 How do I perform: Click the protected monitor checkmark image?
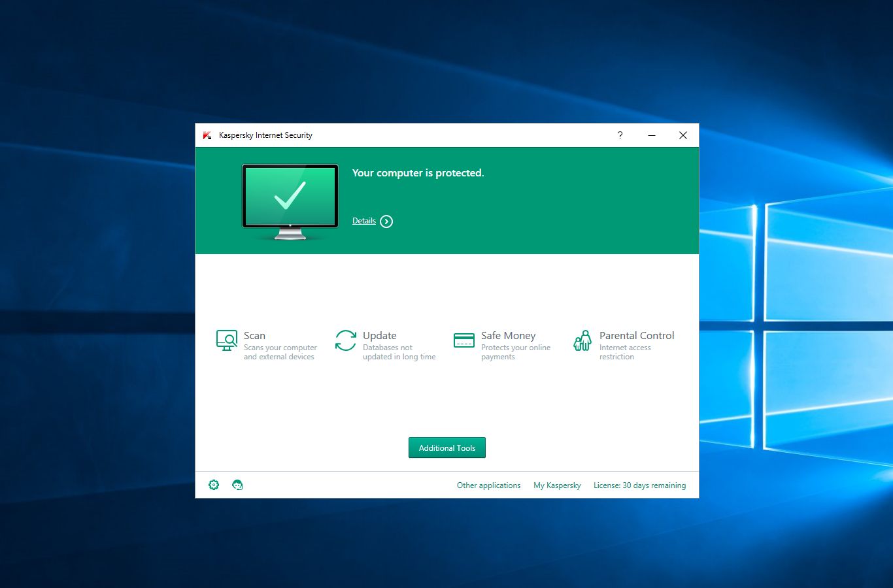point(290,201)
